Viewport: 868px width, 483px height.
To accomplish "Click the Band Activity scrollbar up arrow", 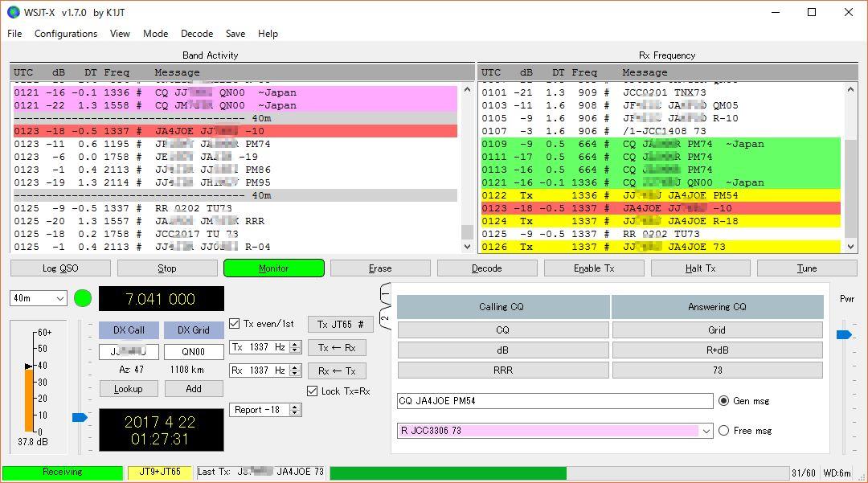I will (467, 89).
